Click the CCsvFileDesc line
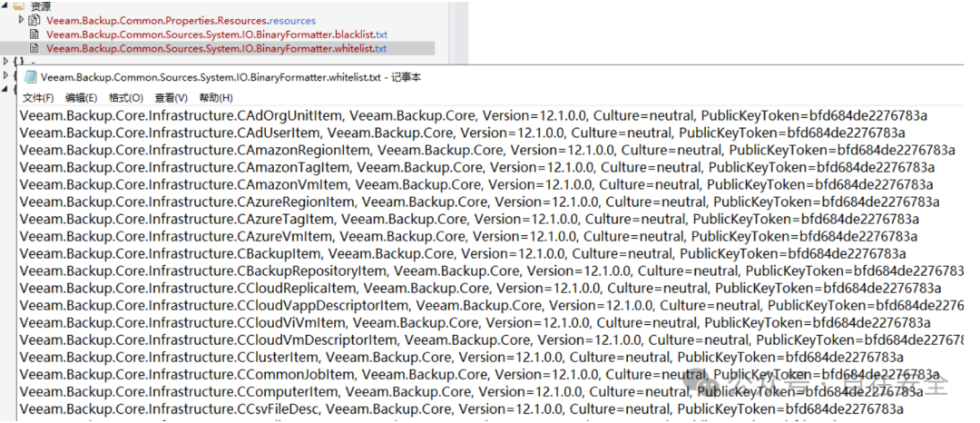Viewport: 980px width, 423px height. [x=461, y=409]
